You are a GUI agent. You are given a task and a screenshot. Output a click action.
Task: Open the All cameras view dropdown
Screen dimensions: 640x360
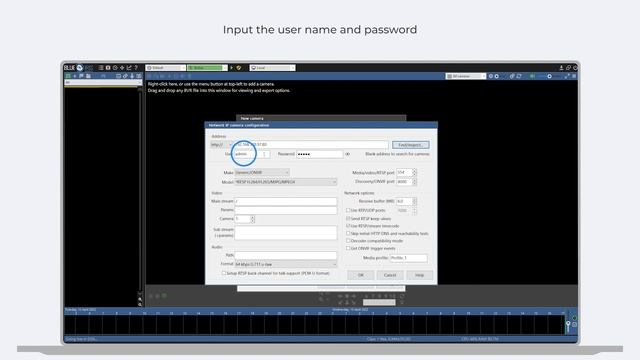pyautogui.click(x=466, y=76)
